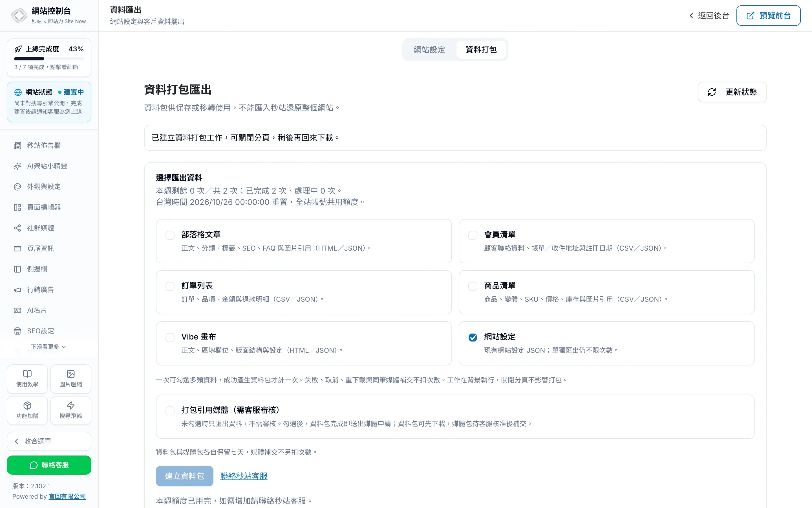Check the 會員清單 export checkbox
The height and width of the screenshot is (508, 812).
(x=473, y=235)
